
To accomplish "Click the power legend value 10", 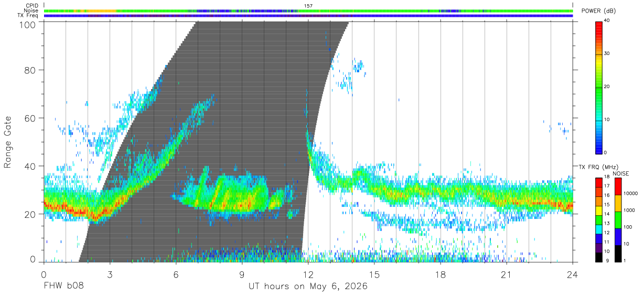I will [x=607, y=120].
